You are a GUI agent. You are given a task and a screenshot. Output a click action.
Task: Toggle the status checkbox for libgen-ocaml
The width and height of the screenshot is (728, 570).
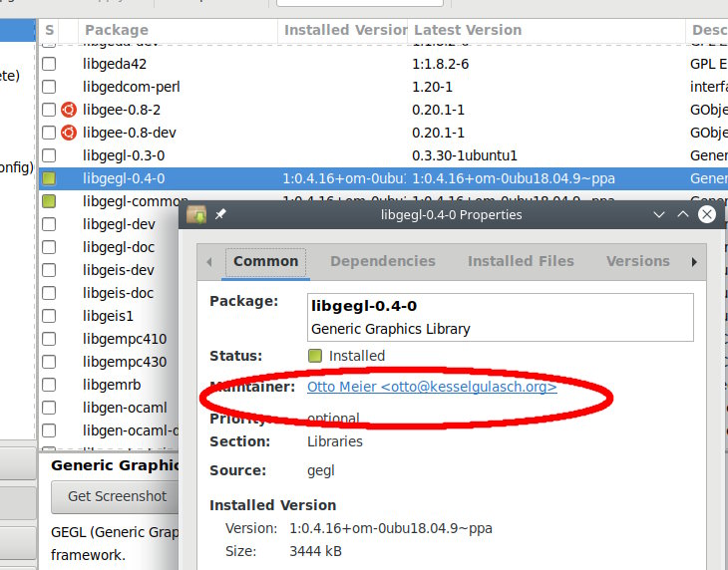click(x=49, y=408)
